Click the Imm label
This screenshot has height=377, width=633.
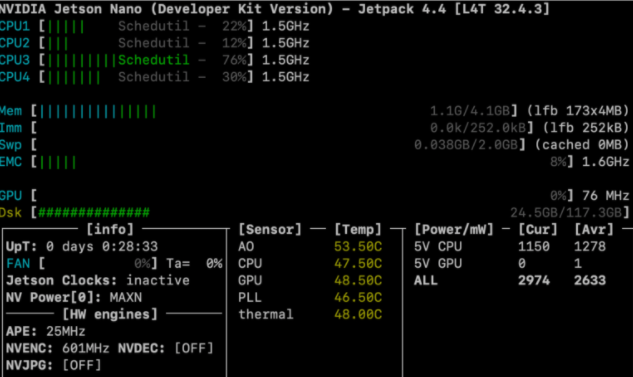click(11, 128)
